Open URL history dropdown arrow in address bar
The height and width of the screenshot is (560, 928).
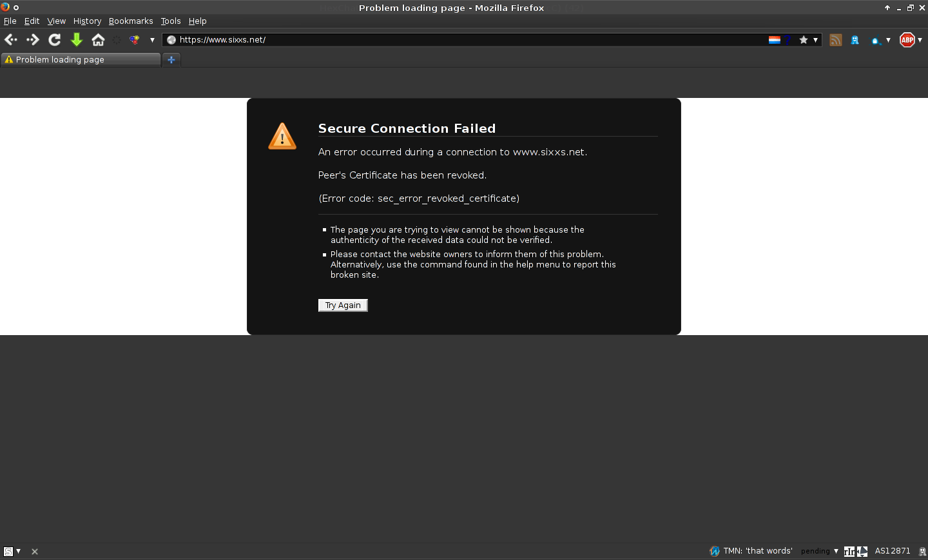click(x=816, y=40)
